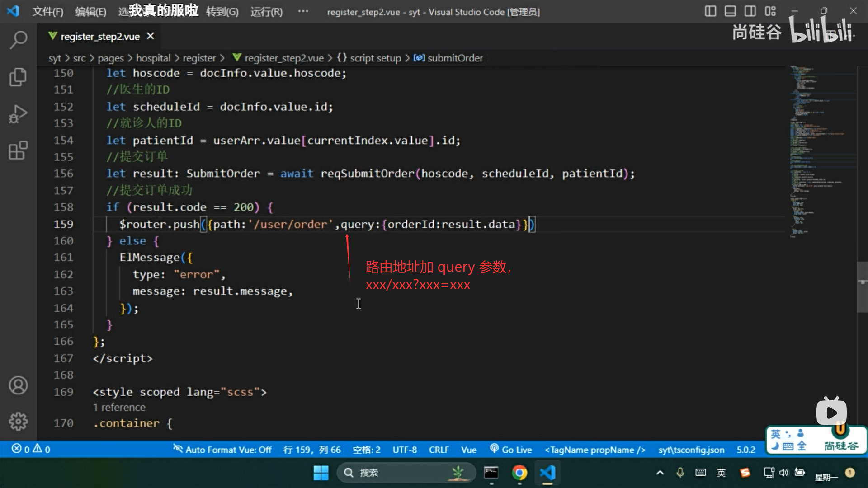This screenshot has width=868, height=488.
Task: Toggle the primary side bar layout icon
Action: [x=710, y=11]
